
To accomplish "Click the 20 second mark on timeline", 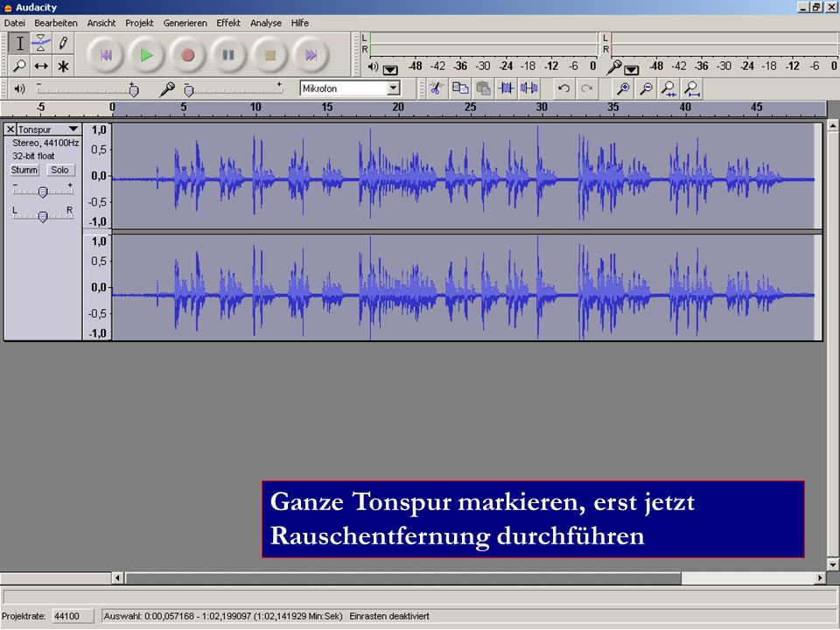I will point(398,107).
